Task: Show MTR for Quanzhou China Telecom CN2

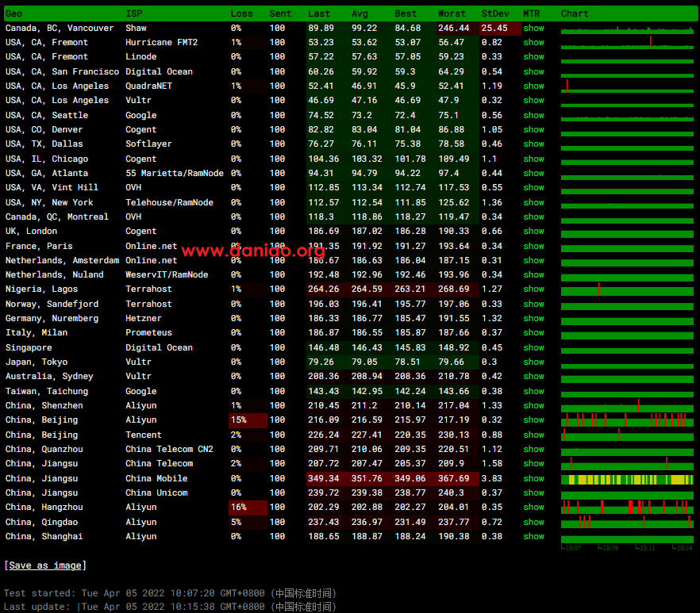Action: pos(533,449)
